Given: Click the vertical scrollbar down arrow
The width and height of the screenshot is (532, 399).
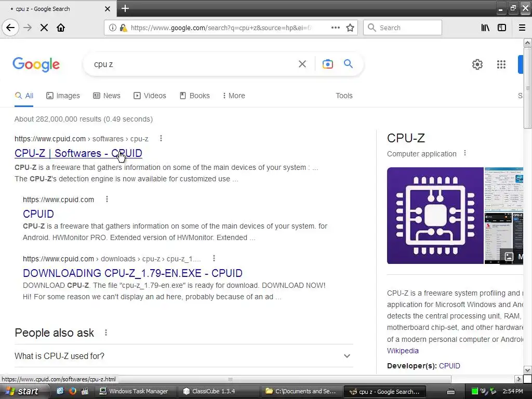Looking at the screenshot, I should pos(527,370).
